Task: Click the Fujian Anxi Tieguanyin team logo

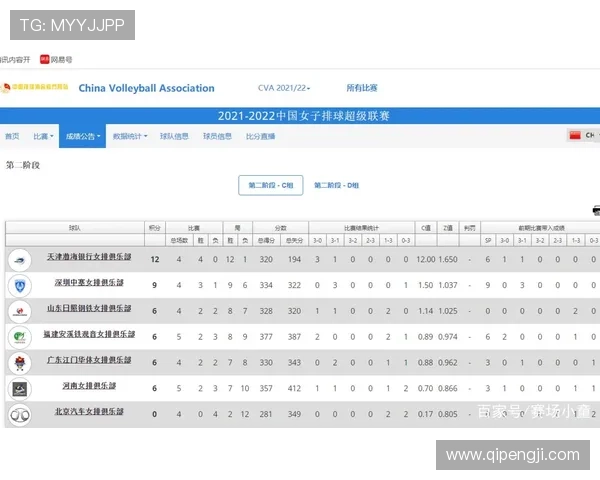Action: (x=19, y=337)
